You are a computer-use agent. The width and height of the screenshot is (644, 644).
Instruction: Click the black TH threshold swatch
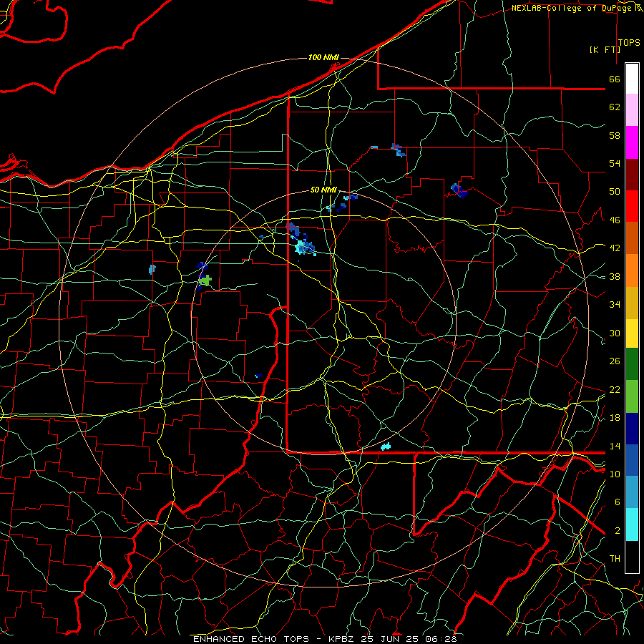click(x=632, y=557)
